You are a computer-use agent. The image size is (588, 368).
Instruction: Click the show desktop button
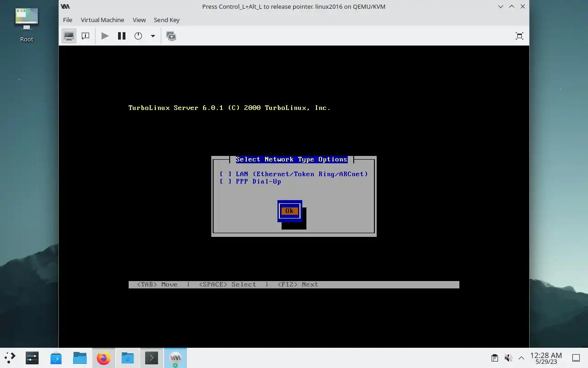576,358
